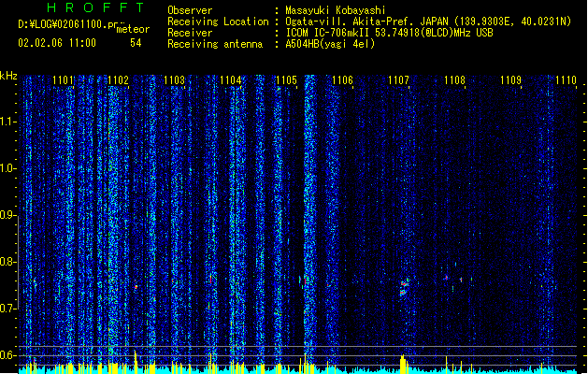Click the 'Receiving Location' label
This screenshot has width=588, height=374.
(x=218, y=22)
